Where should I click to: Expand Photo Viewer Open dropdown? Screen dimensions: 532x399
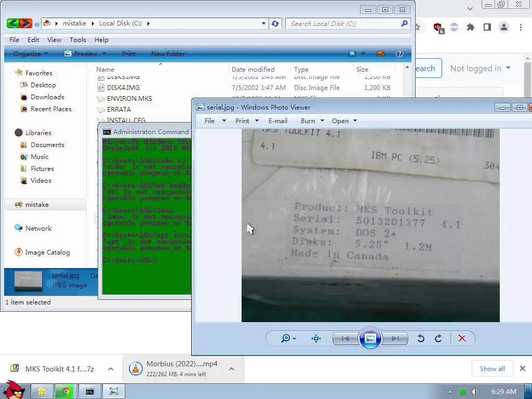pos(355,121)
